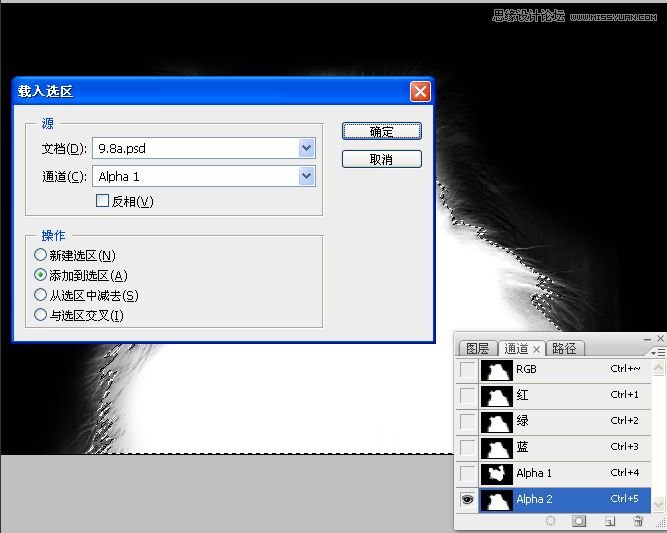Select the RGB channel thumbnail
The width and height of the screenshot is (667, 533).
pos(496,370)
